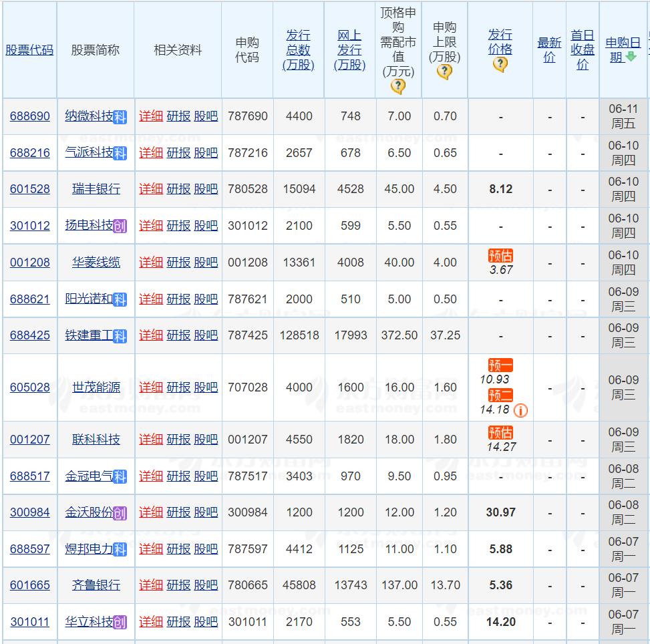Image resolution: width=650 pixels, height=644 pixels.
Task: Open stock code link 688216
Action: (30, 152)
